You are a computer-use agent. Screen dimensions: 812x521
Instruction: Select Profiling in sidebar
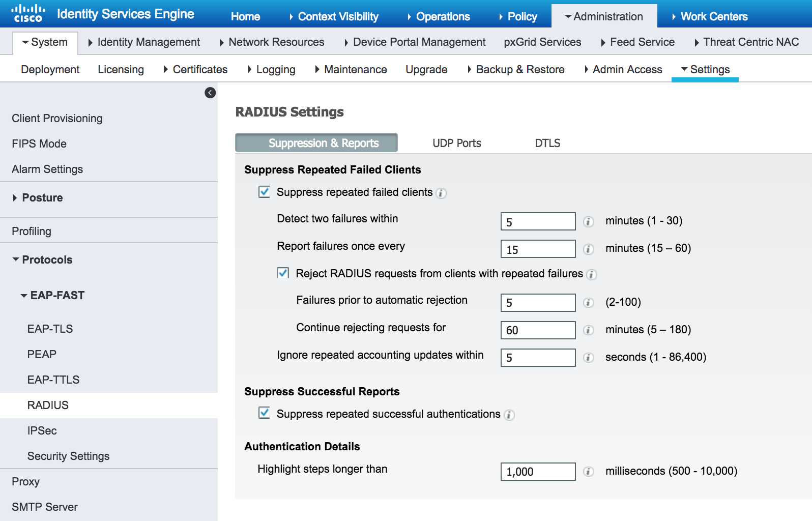click(x=32, y=231)
